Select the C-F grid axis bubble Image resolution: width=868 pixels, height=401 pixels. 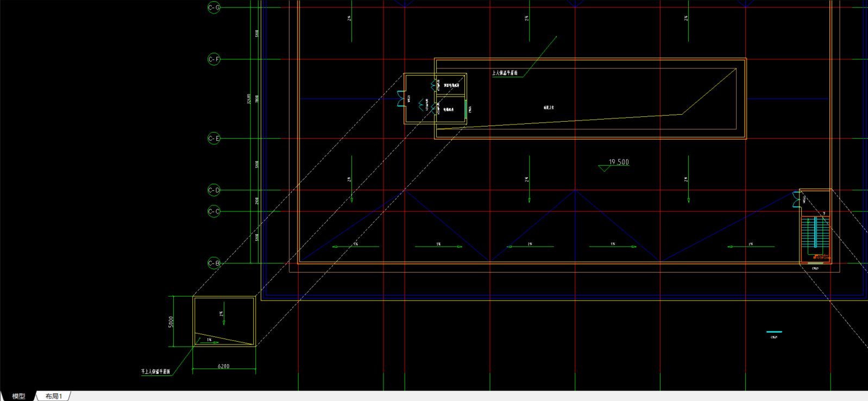214,59
